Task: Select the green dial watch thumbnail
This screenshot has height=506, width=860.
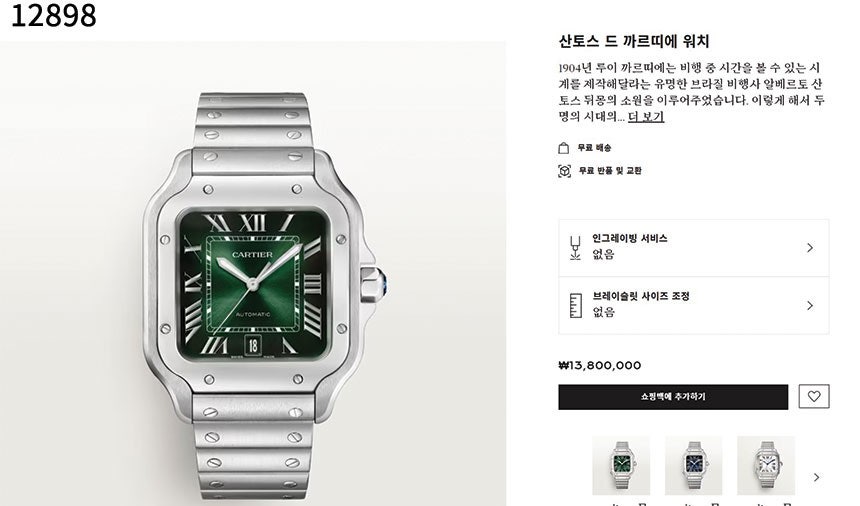Action: tap(621, 466)
